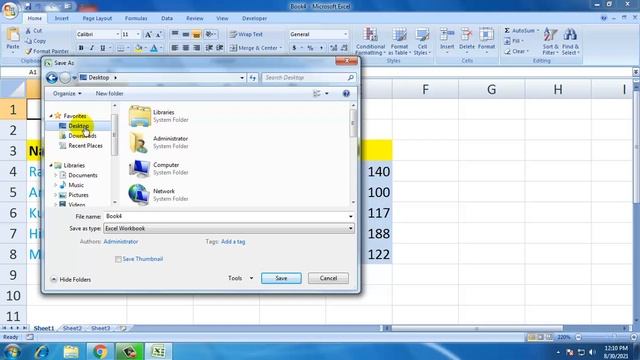Open the Review tab
Image resolution: width=640 pixels, height=360 pixels.
tap(194, 18)
